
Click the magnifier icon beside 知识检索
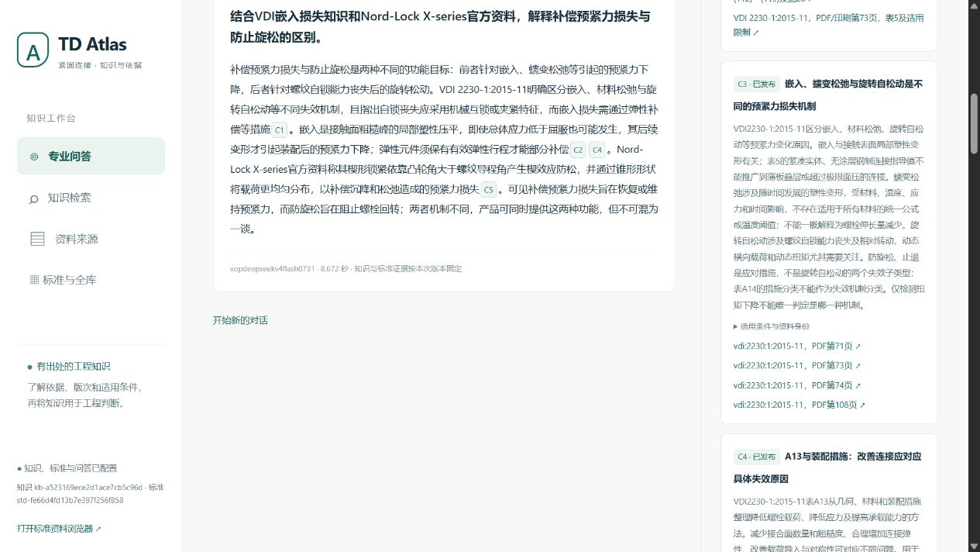coord(34,198)
